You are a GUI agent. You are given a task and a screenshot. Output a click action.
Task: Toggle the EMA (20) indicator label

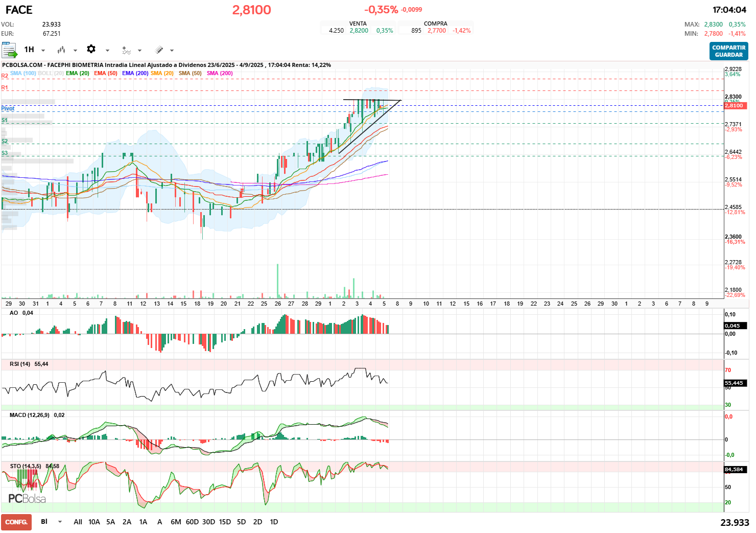click(x=78, y=73)
